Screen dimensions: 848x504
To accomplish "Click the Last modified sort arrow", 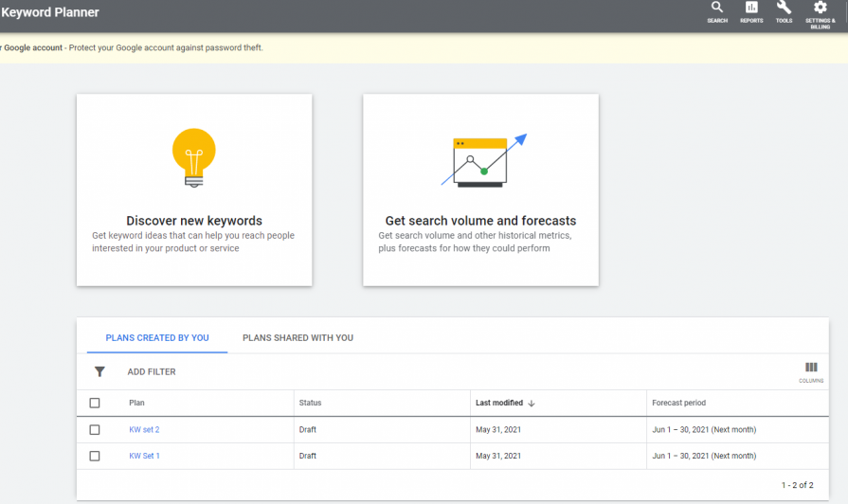I will [x=532, y=404].
